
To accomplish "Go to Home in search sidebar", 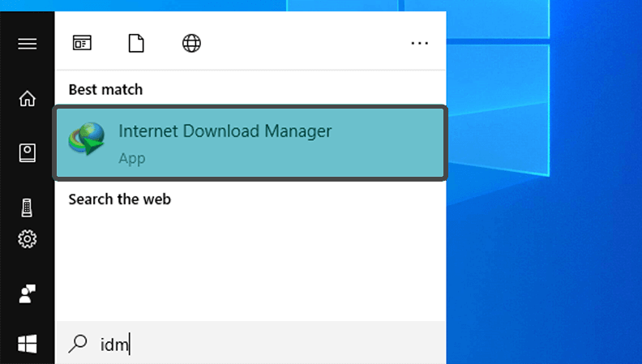I will click(27, 99).
